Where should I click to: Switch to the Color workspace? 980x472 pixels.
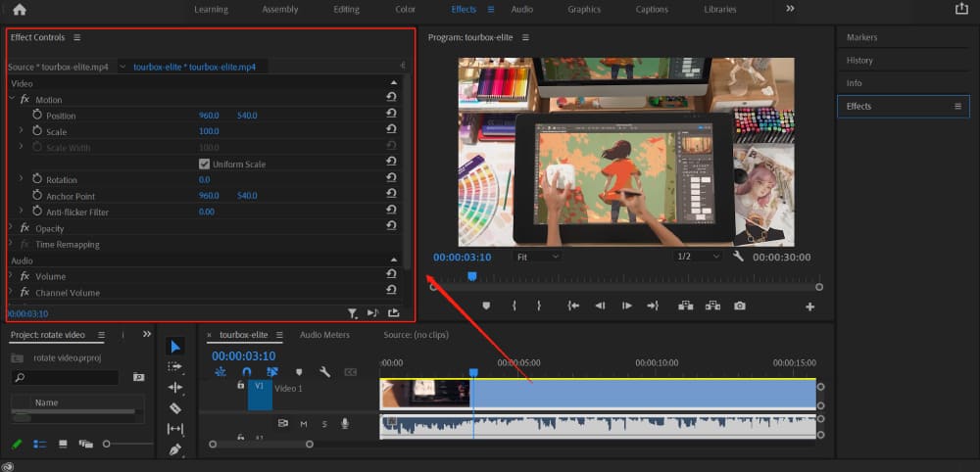(405, 10)
